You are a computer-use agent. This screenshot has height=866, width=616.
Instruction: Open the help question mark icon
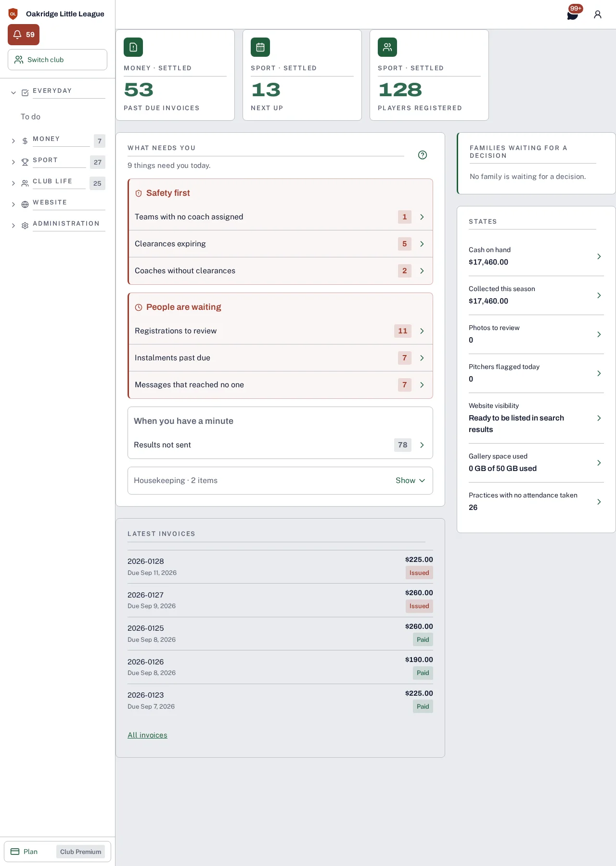423,155
